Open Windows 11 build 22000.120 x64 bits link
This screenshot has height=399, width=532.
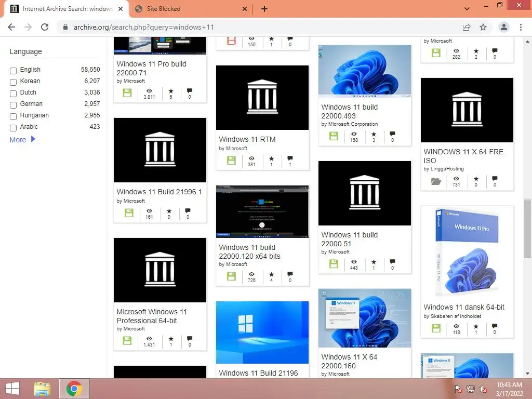pyautogui.click(x=250, y=252)
